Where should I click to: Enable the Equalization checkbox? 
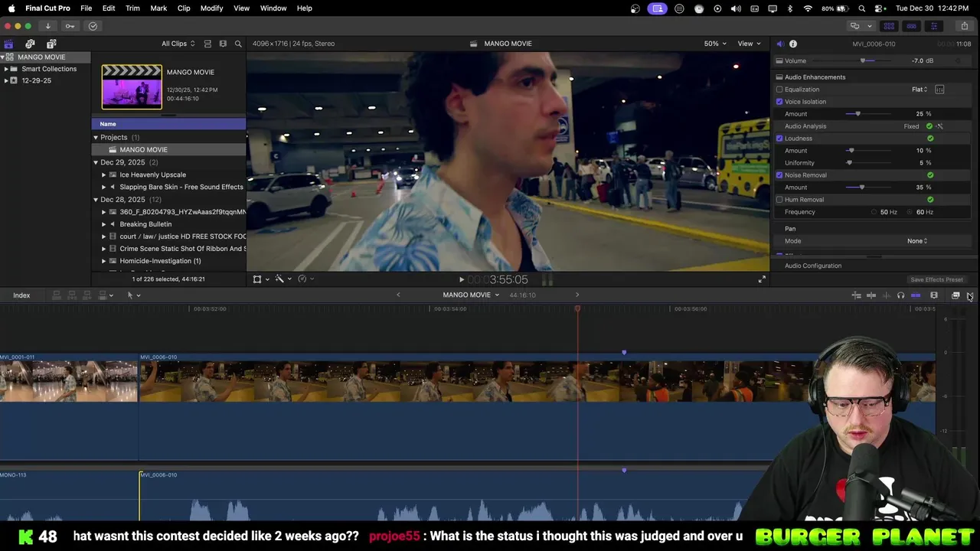(x=779, y=90)
